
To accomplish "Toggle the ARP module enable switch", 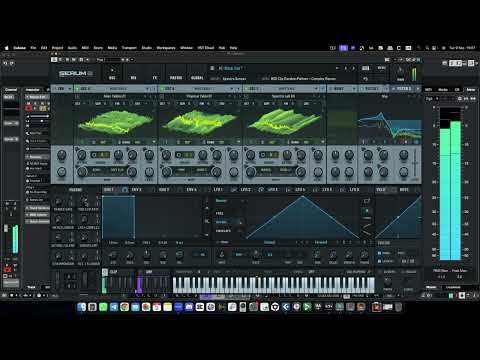I will coord(140,272).
